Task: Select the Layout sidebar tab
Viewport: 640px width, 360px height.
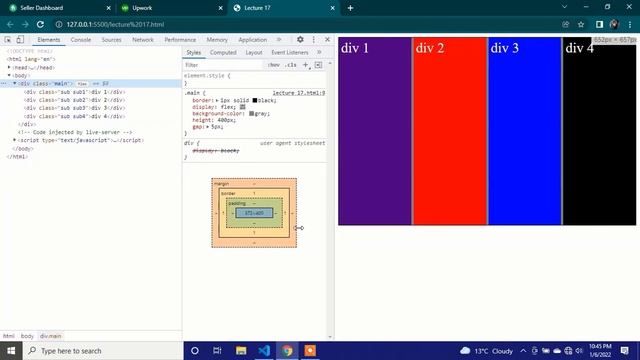Action: click(253, 52)
